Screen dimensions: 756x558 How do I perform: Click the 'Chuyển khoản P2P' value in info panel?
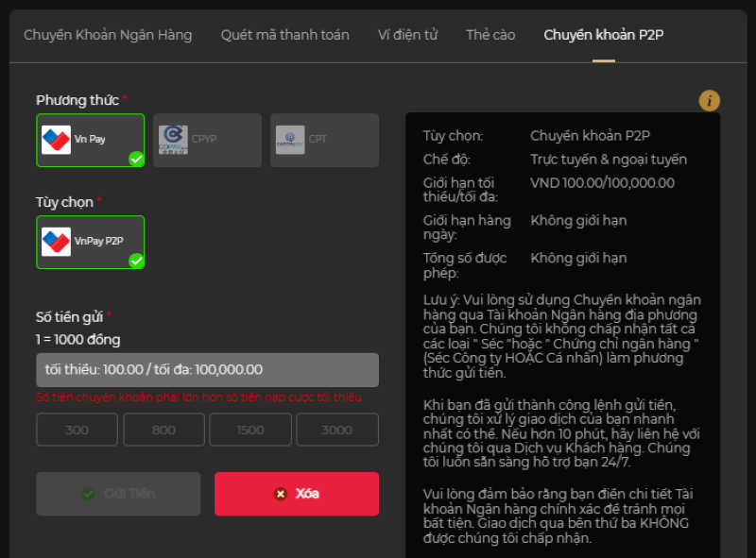[590, 136]
